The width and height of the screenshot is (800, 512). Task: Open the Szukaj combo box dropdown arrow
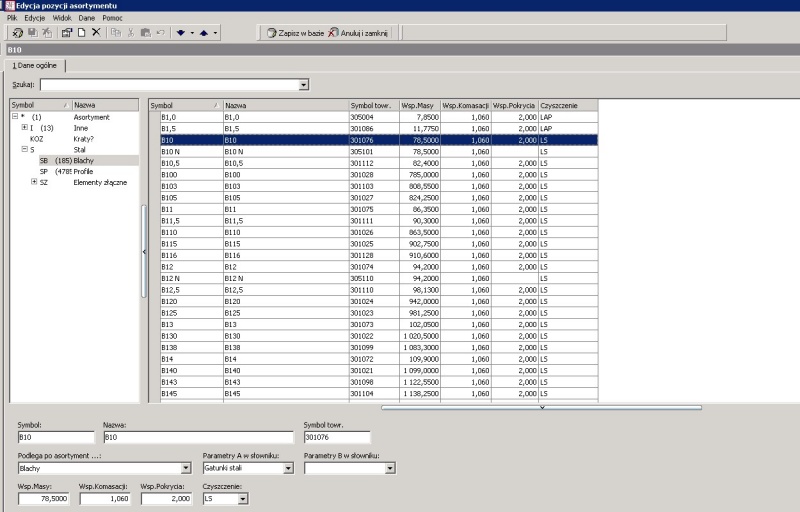(x=304, y=85)
